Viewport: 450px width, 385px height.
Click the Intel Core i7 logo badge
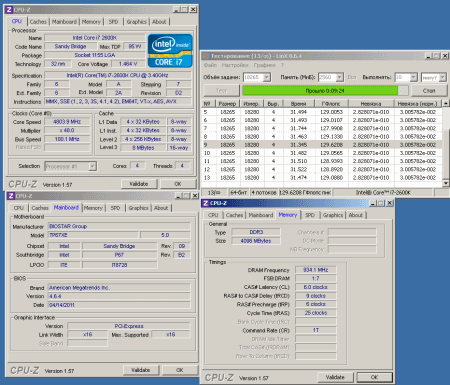click(x=170, y=51)
